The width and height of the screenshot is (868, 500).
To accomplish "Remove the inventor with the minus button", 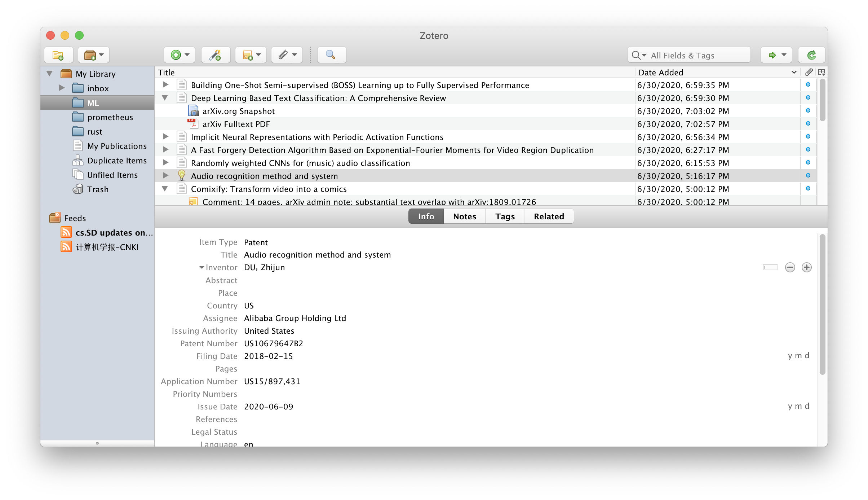I will (x=790, y=267).
